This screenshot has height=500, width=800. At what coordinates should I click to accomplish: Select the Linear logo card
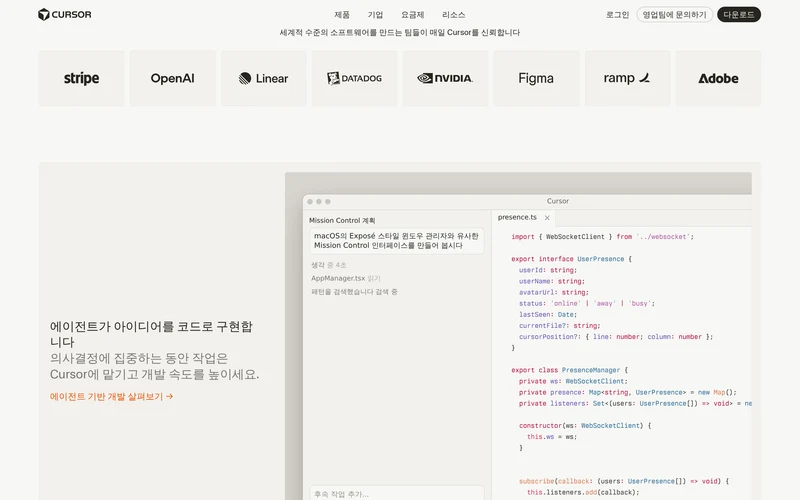coord(263,78)
